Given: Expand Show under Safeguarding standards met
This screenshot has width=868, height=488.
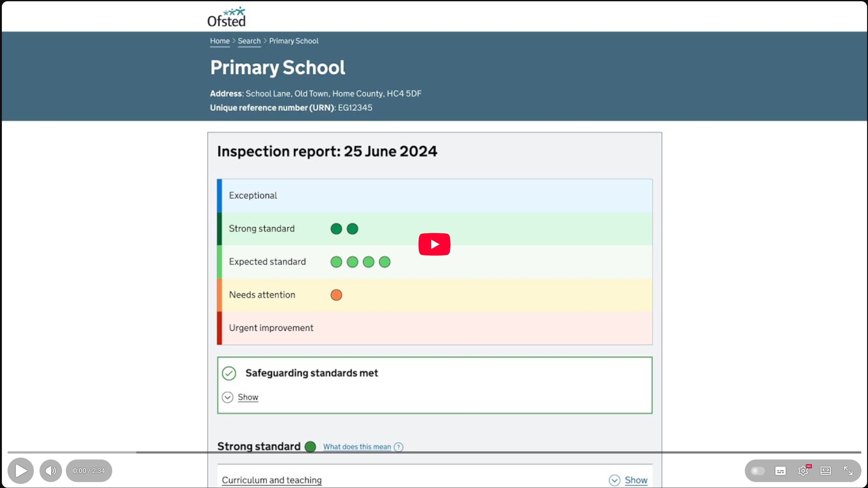Looking at the screenshot, I should click(248, 397).
